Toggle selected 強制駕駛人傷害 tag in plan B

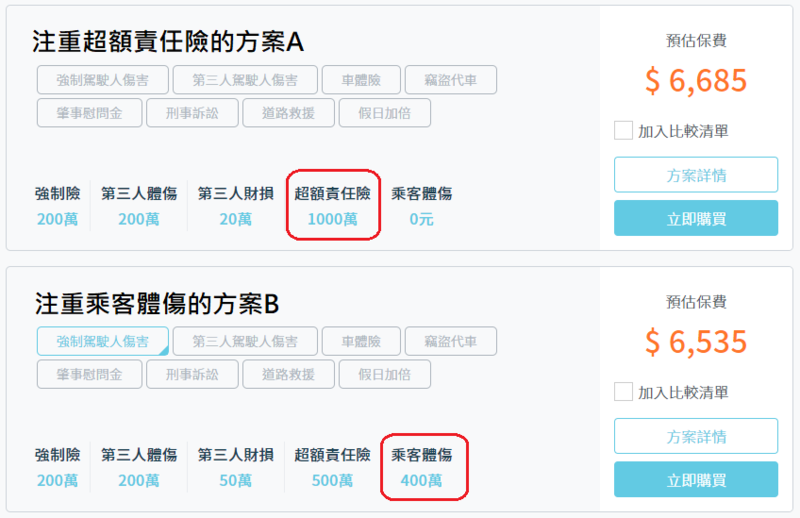pyautogui.click(x=103, y=341)
